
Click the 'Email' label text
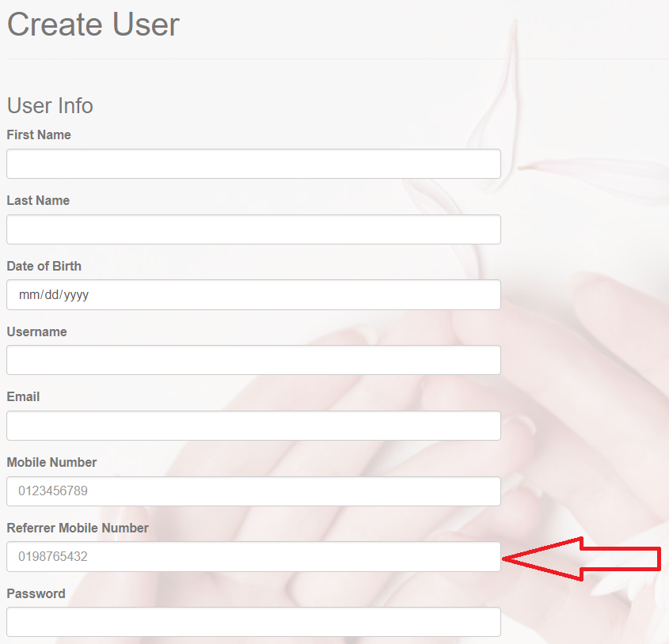pos(23,396)
